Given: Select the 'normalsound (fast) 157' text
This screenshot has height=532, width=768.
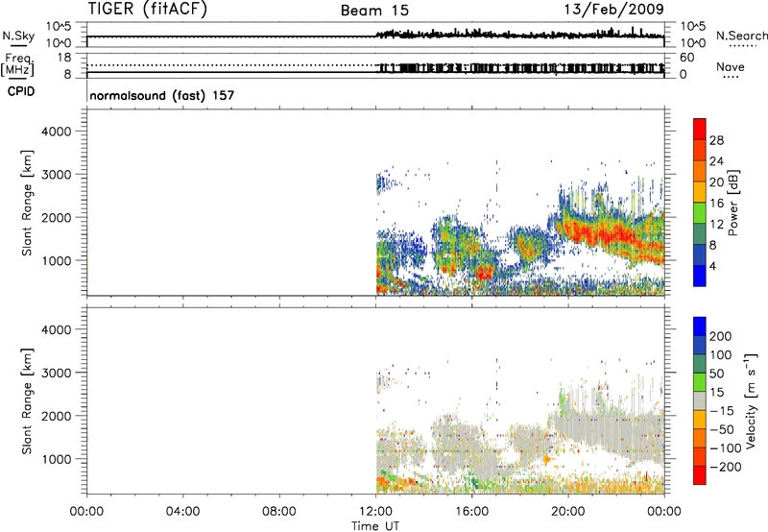Looking at the screenshot, I should [161, 95].
